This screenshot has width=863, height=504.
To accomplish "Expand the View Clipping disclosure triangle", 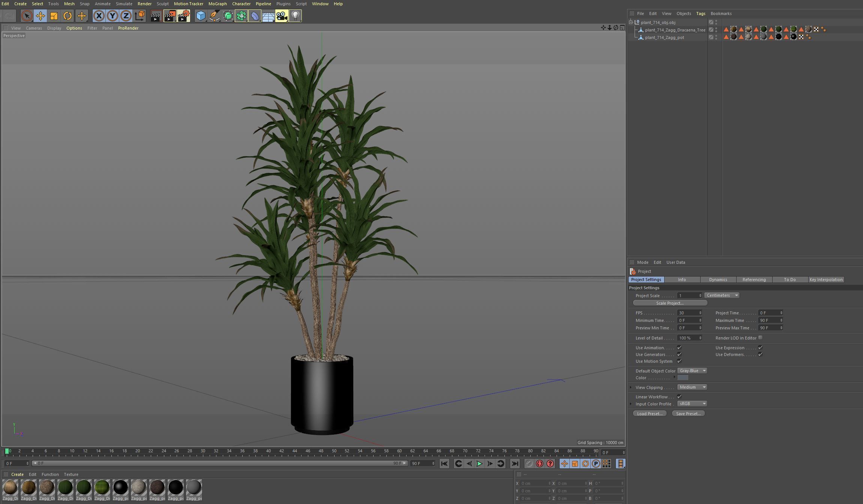I will coord(631,387).
